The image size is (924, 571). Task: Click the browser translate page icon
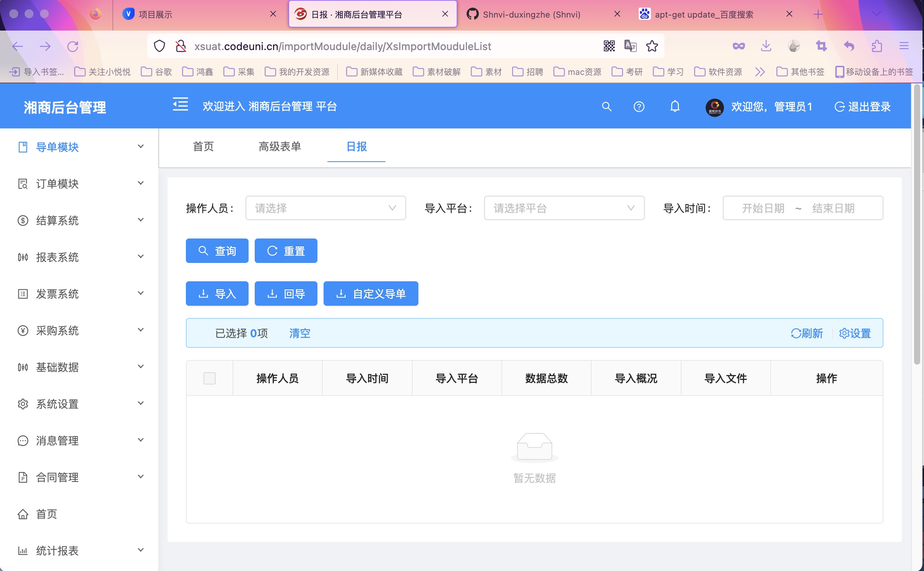coord(630,46)
